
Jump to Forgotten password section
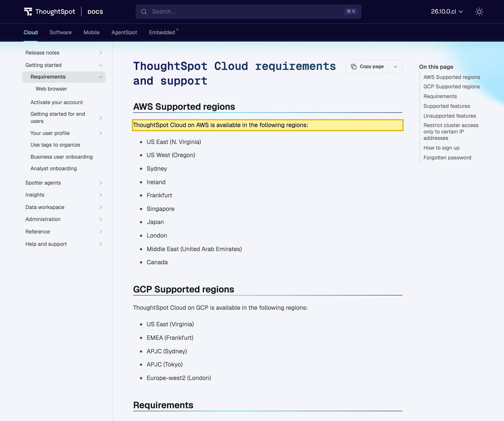(x=447, y=158)
